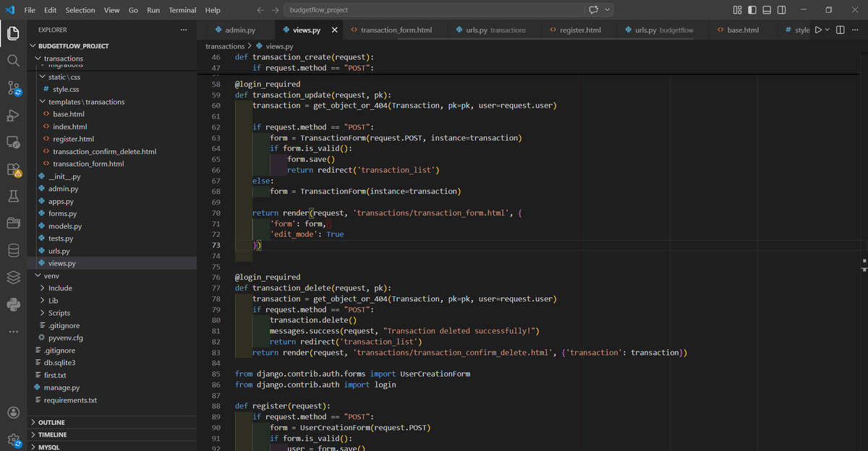
Task: Toggle the Primary Side Bar
Action: click(x=752, y=10)
